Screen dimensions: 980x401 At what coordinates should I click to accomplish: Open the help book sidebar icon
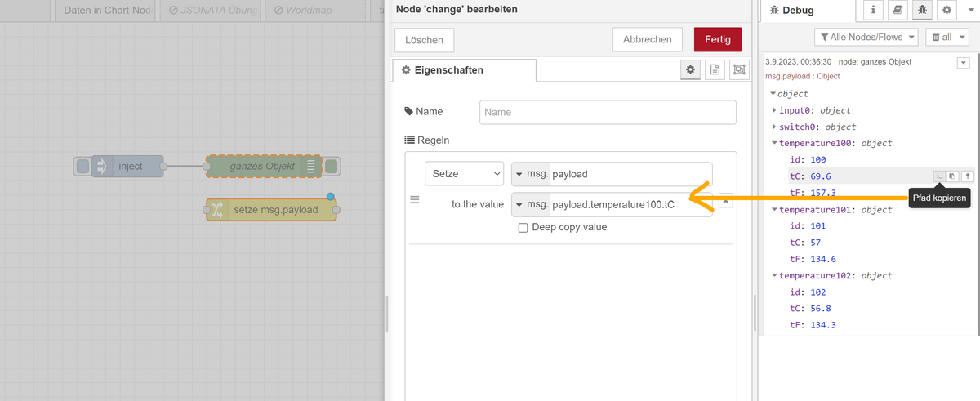tap(898, 10)
